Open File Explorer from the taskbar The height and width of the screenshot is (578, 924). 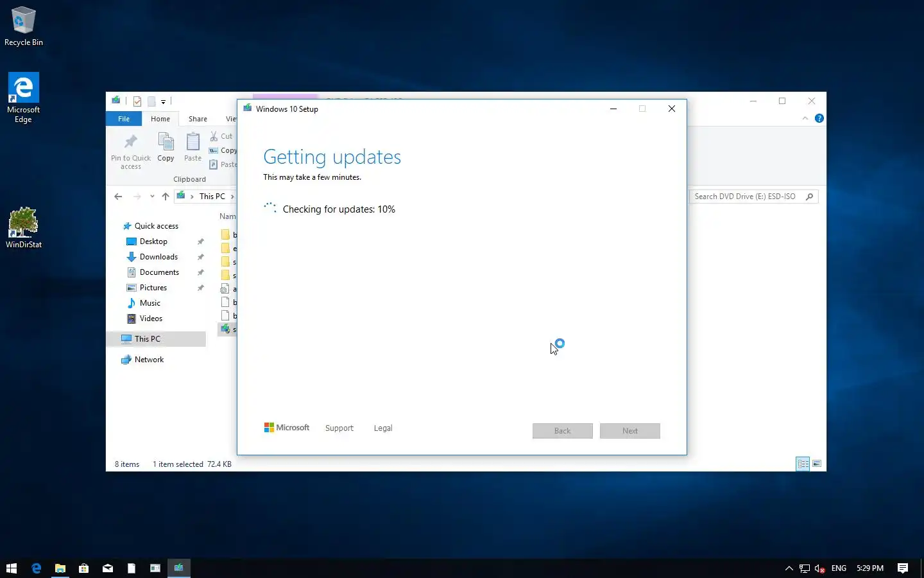tap(60, 568)
